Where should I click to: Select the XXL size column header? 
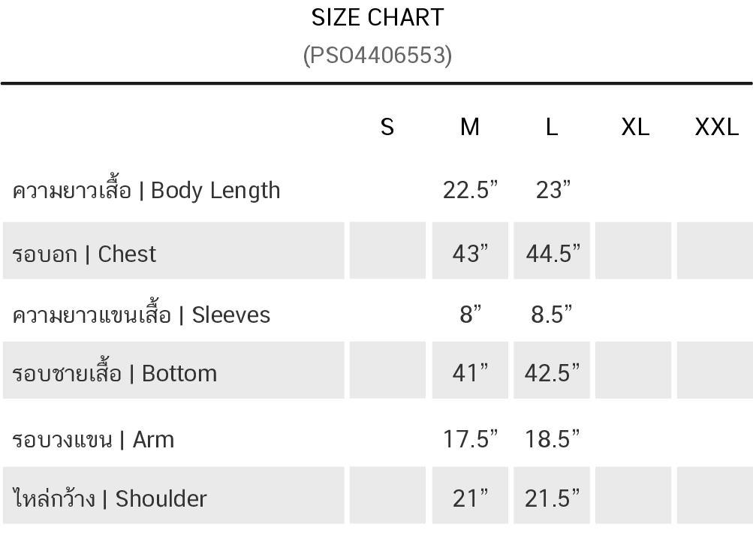click(716, 128)
